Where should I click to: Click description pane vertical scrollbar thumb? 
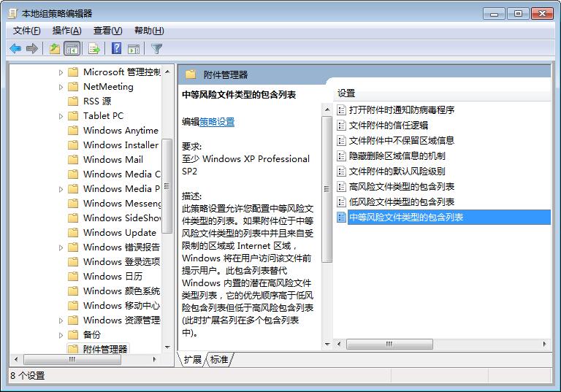pos(327,189)
